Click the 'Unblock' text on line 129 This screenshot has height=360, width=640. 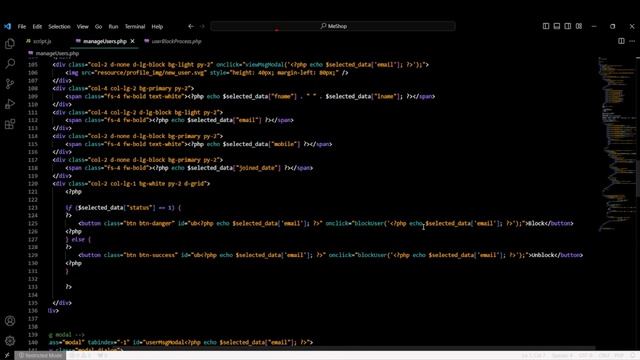(x=543, y=255)
